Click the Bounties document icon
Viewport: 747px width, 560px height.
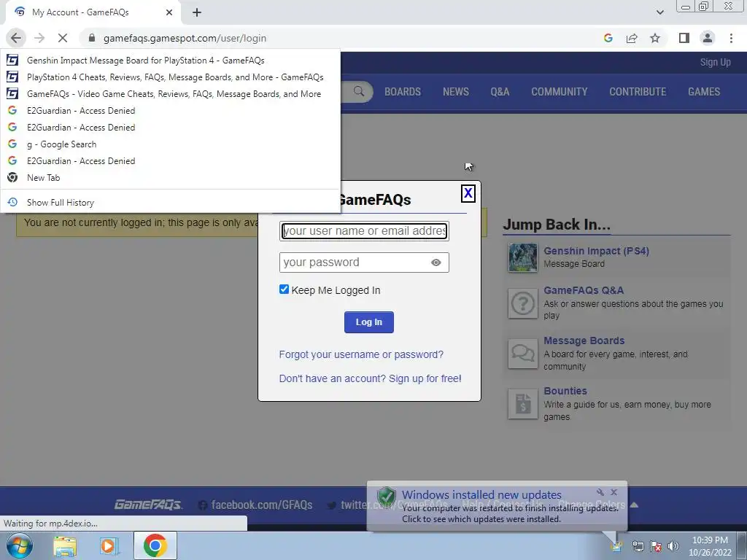tap(522, 404)
